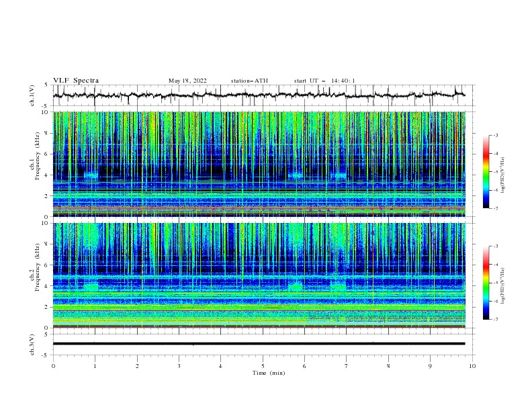Click the ch.1 voltage waveform trace
Viewport: 532px width, 411px height.
(259, 95)
